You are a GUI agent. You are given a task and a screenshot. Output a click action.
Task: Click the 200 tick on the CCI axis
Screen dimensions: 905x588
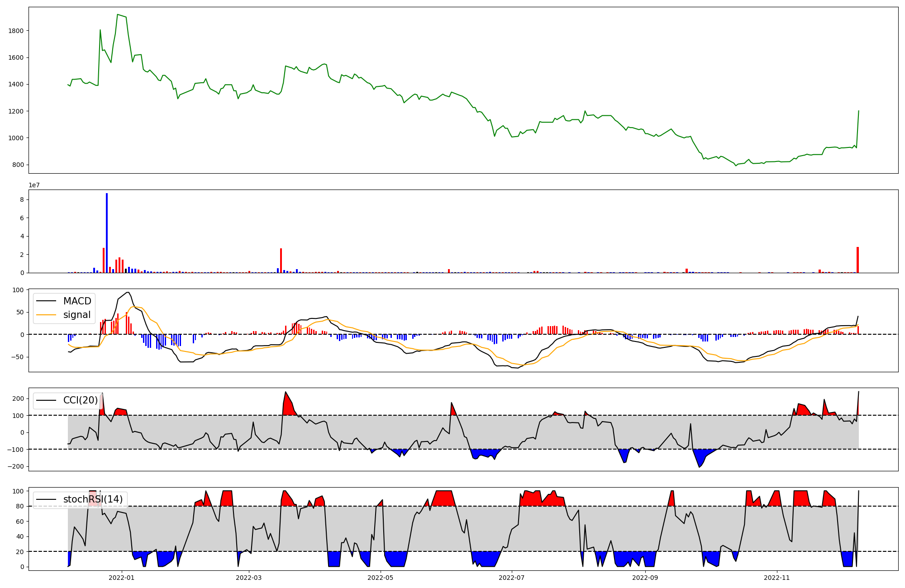19,398
